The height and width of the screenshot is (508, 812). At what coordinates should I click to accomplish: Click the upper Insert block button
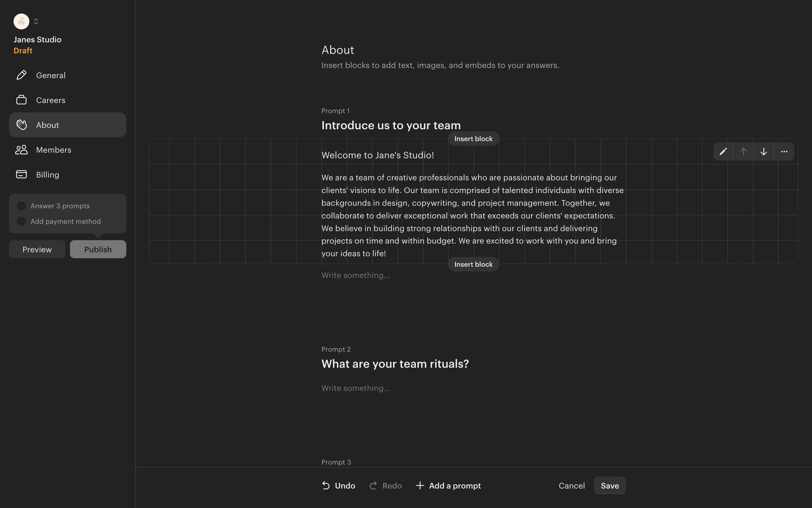tap(473, 139)
